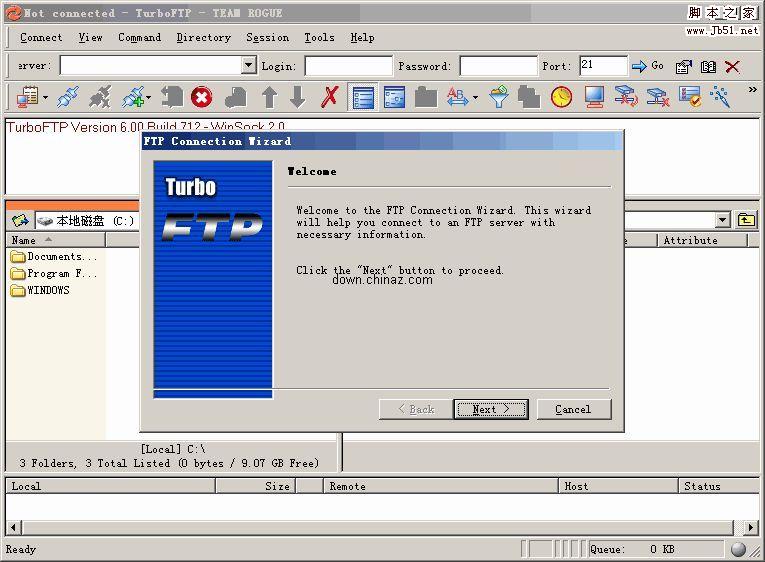Click the local drive parent folder icon
The width and height of the screenshot is (765, 562).
(20, 220)
